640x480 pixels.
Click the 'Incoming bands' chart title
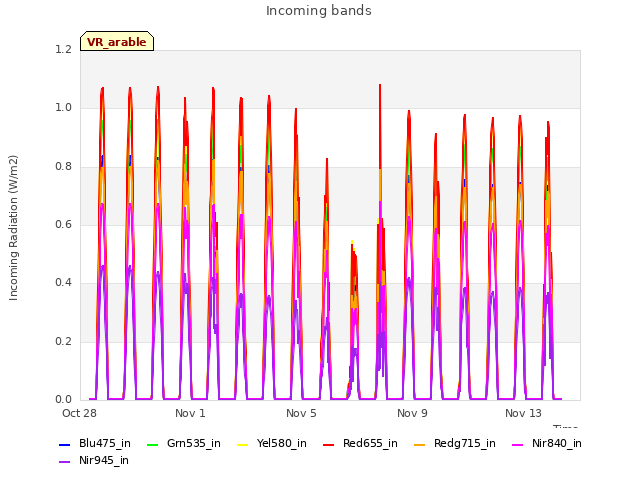(x=319, y=11)
